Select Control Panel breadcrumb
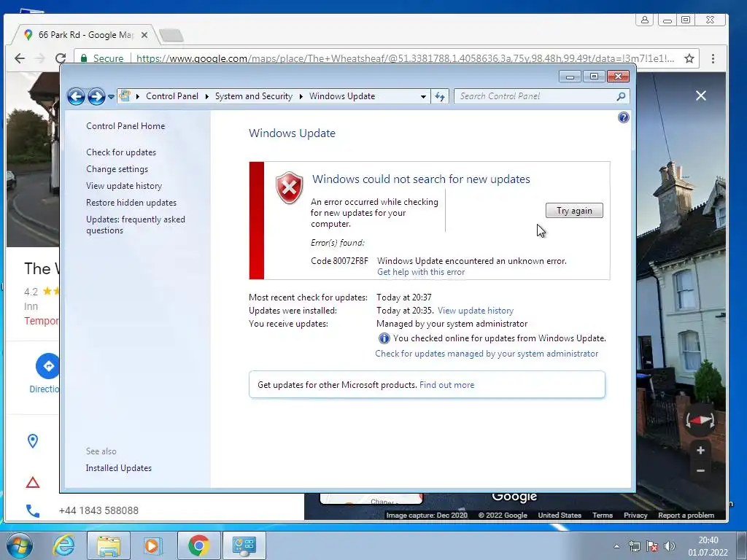The width and height of the screenshot is (747, 560). (x=172, y=96)
